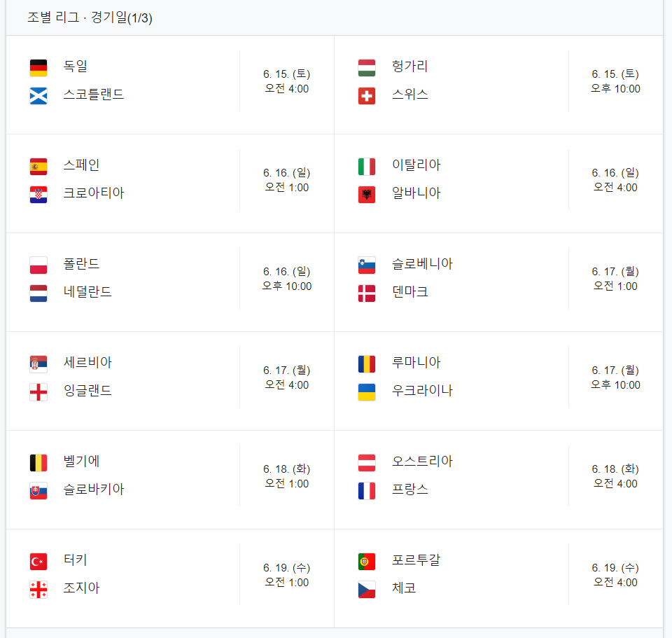Open the 스페인 team link
The width and height of the screenshot is (672, 638).
click(x=81, y=165)
